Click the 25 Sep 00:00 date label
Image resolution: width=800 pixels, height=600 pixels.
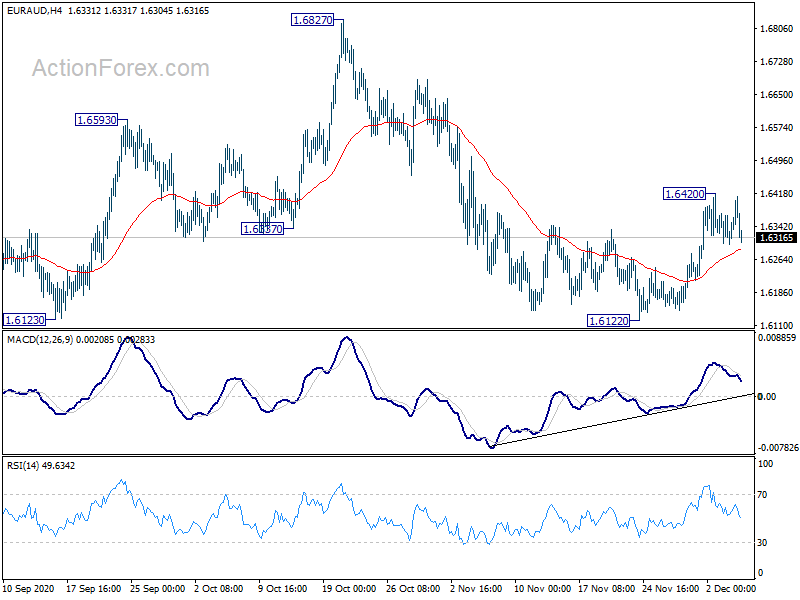tap(157, 589)
